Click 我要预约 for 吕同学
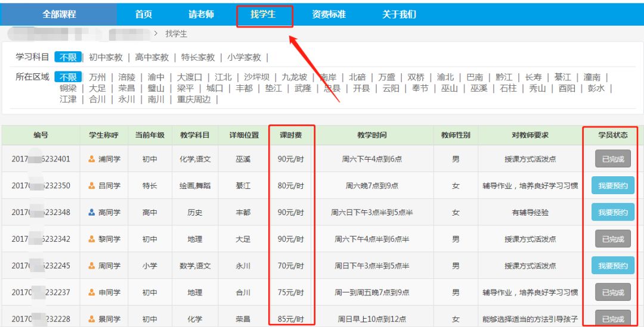644x327 pixels. point(613,185)
